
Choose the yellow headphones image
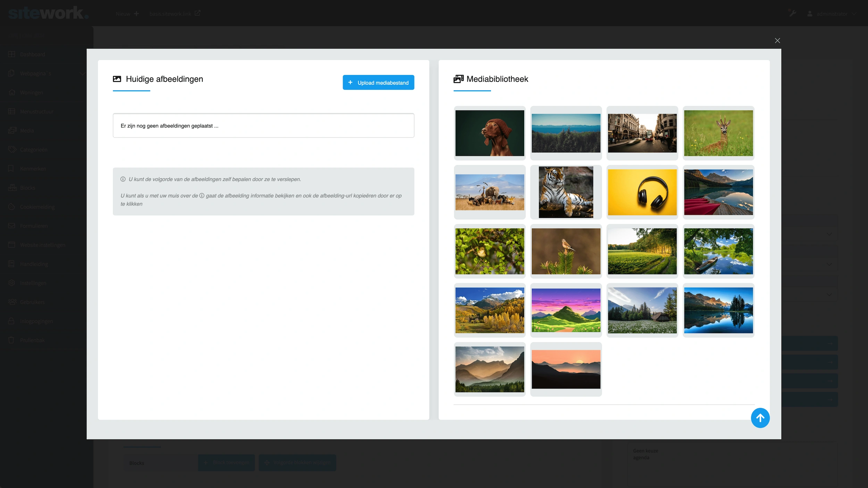(x=642, y=192)
